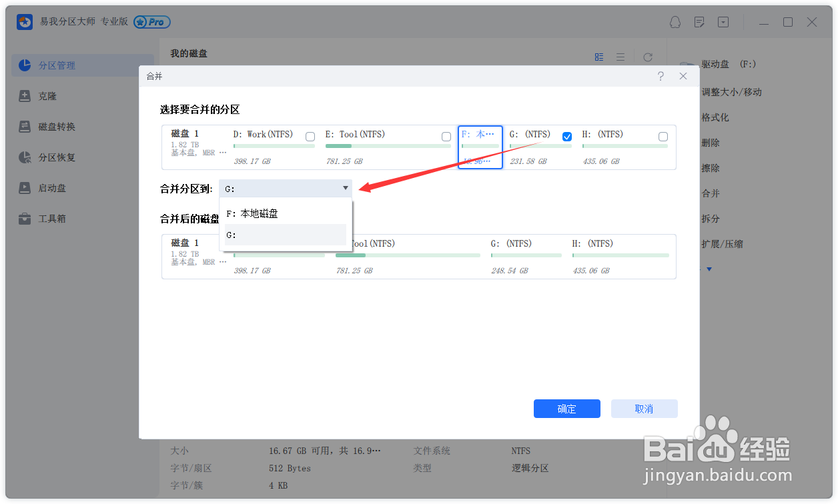Click the H: (NTFS) block in merged preview
The height and width of the screenshot is (504, 838).
(620, 256)
